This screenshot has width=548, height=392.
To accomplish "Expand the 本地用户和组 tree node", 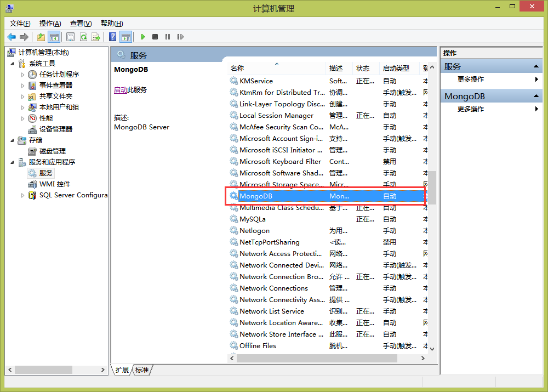I will 22,107.
